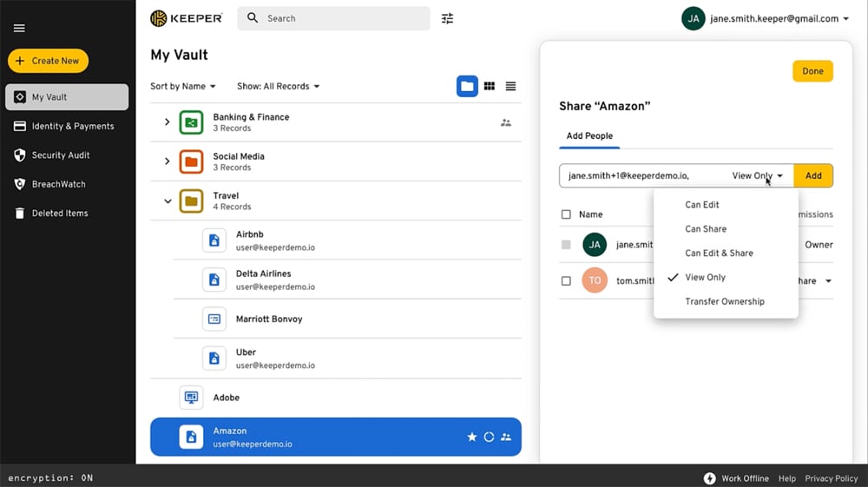Image resolution: width=868 pixels, height=487 pixels.
Task: Click the shared users icon on Amazon record
Action: click(x=506, y=437)
